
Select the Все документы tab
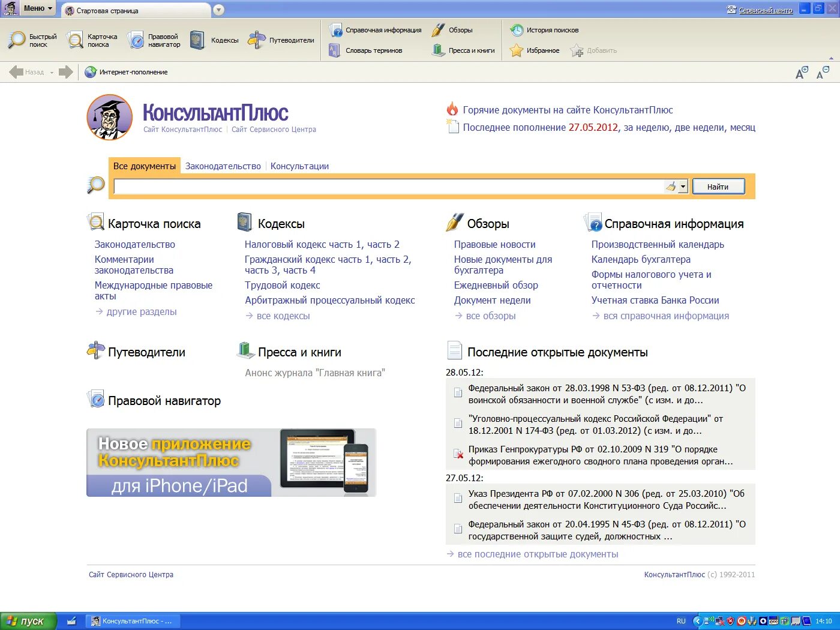[x=145, y=166]
